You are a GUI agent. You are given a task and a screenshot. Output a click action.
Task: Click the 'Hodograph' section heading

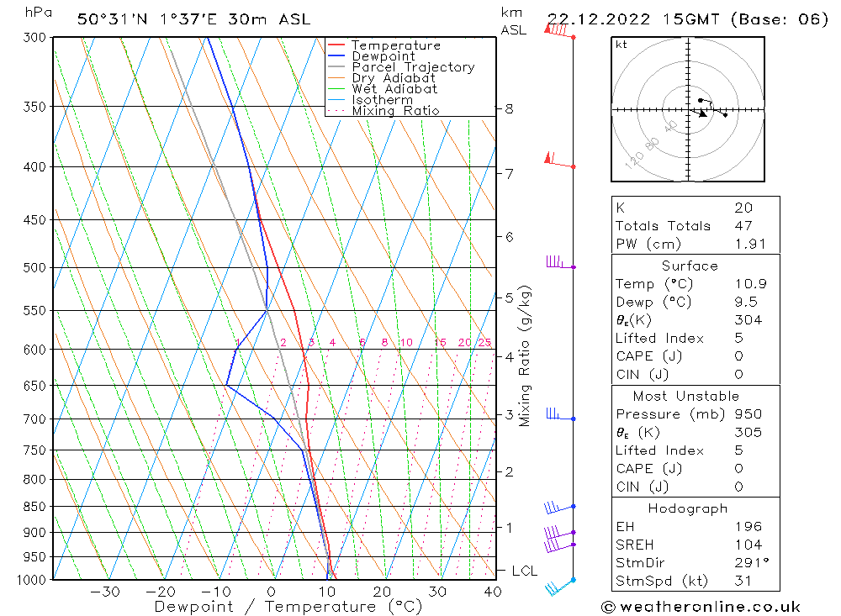[x=688, y=509]
